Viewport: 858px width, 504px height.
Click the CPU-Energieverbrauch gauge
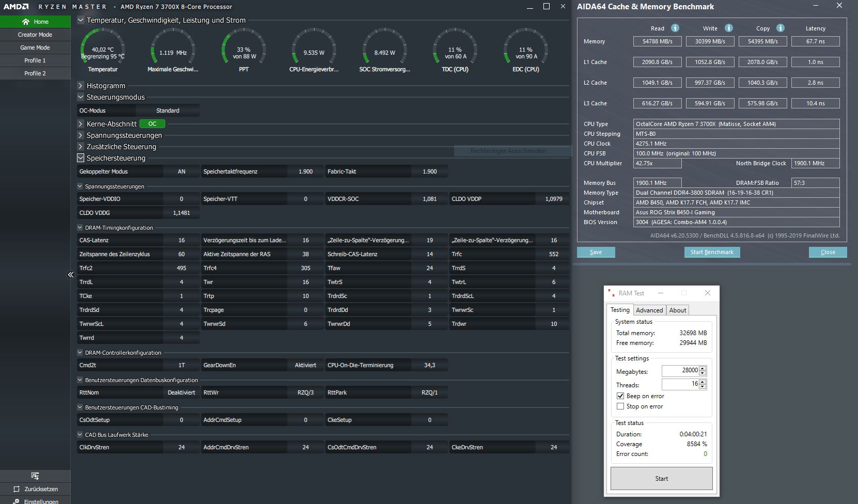(x=314, y=50)
